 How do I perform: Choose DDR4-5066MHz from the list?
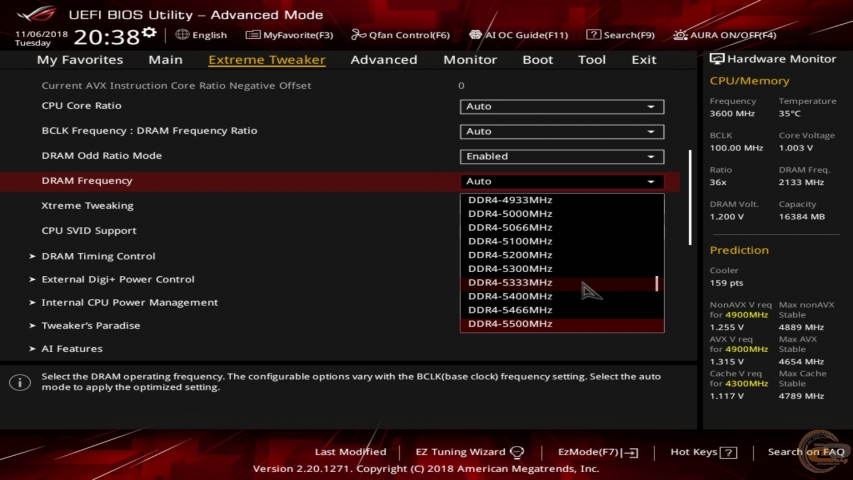pos(561,227)
